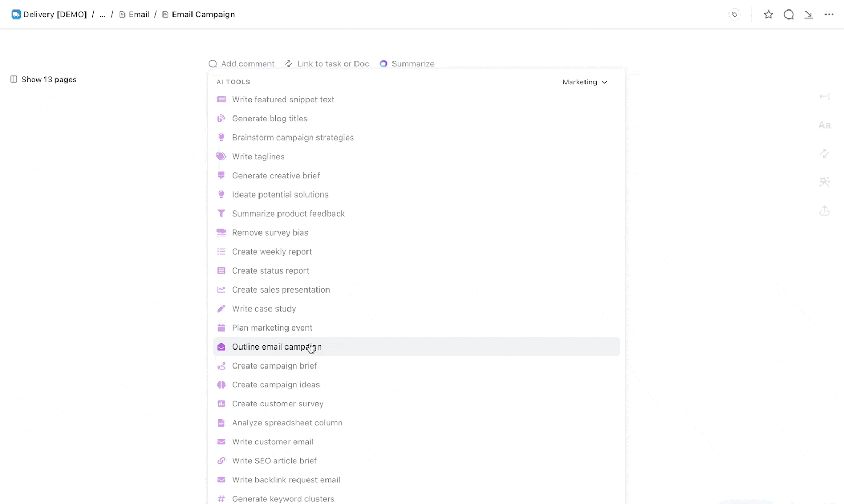Click the ClickUp logo in the breadcrumb
Image resolution: width=844 pixels, height=504 pixels.
click(16, 14)
